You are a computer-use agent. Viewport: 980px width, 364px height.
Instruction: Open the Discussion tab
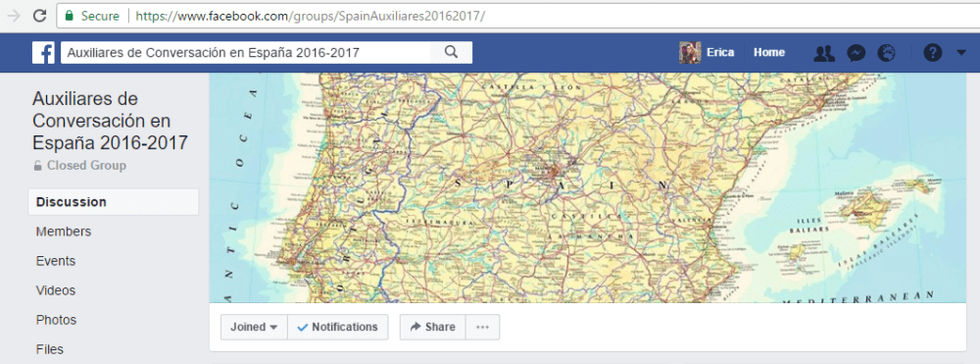(x=113, y=202)
